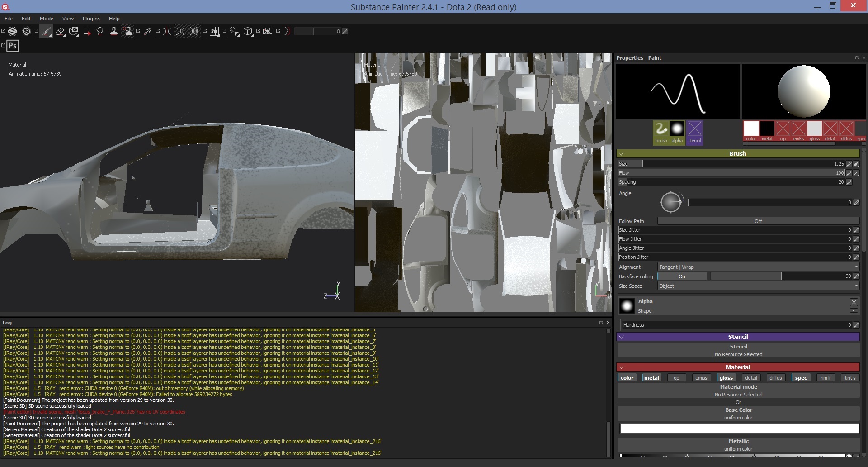Click the lazy mouse curve icon
The image size is (868, 467).
287,31
